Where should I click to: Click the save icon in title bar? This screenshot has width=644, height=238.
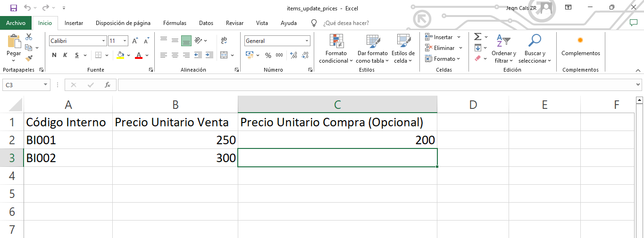[13, 8]
